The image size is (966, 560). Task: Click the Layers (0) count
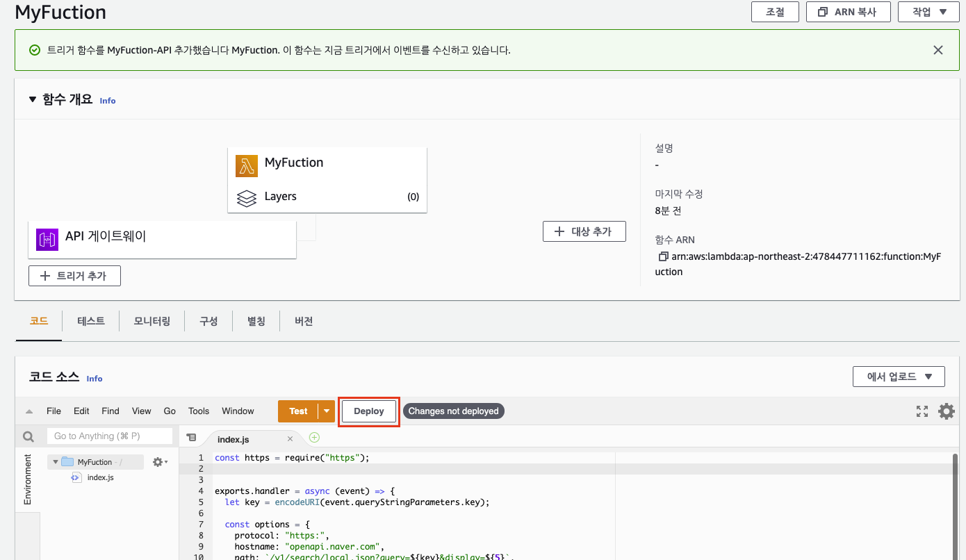414,197
